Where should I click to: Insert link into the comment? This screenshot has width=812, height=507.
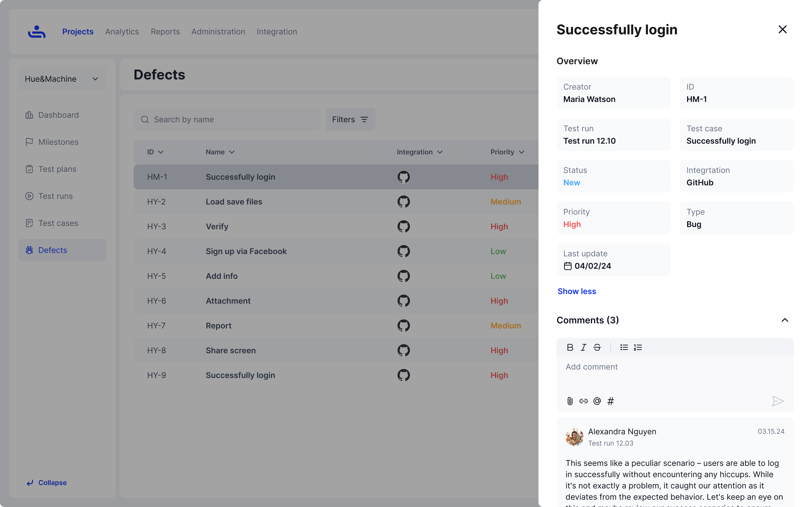click(584, 401)
